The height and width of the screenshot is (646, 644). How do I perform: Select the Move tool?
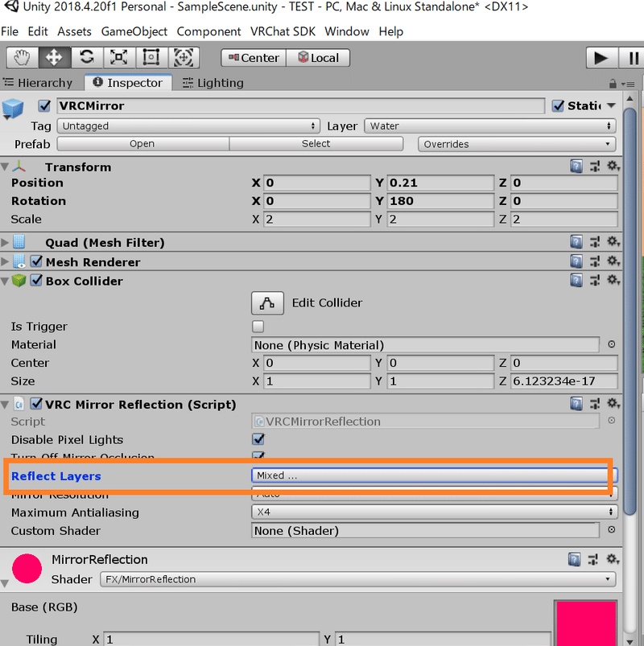[x=55, y=58]
